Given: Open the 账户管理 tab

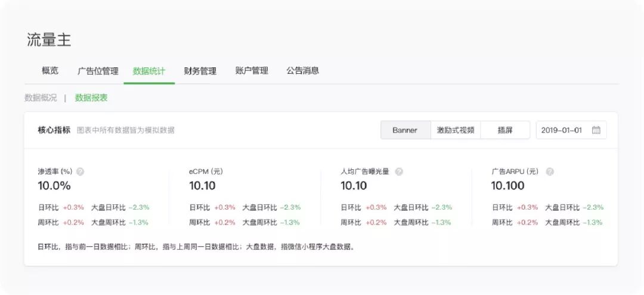Looking at the screenshot, I should [x=252, y=71].
